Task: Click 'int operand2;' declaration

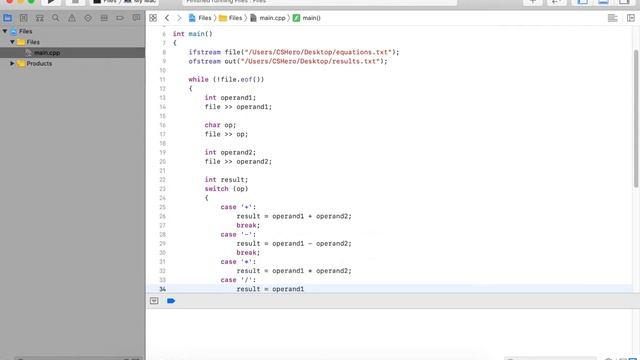Action: [x=230, y=152]
